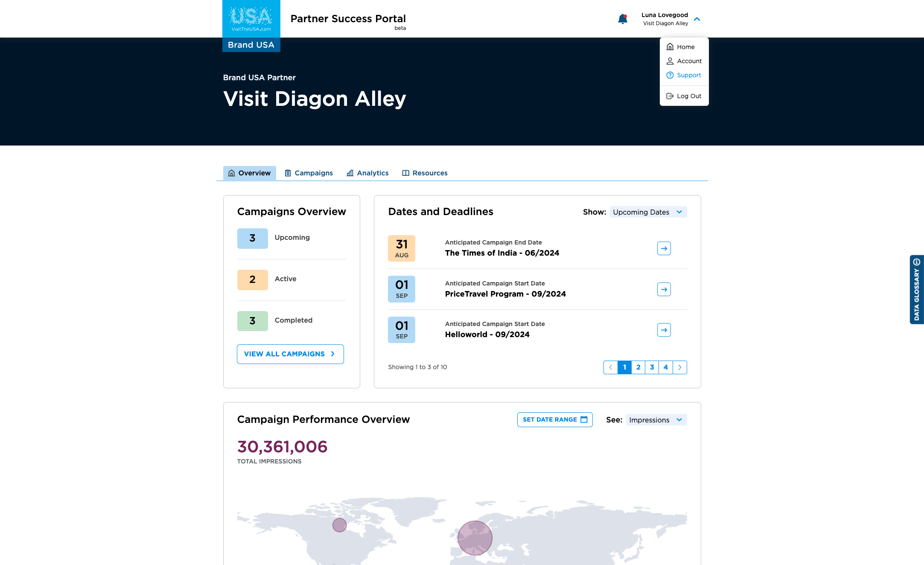
Task: Expand the Impressions metric dropdown
Action: (656, 420)
